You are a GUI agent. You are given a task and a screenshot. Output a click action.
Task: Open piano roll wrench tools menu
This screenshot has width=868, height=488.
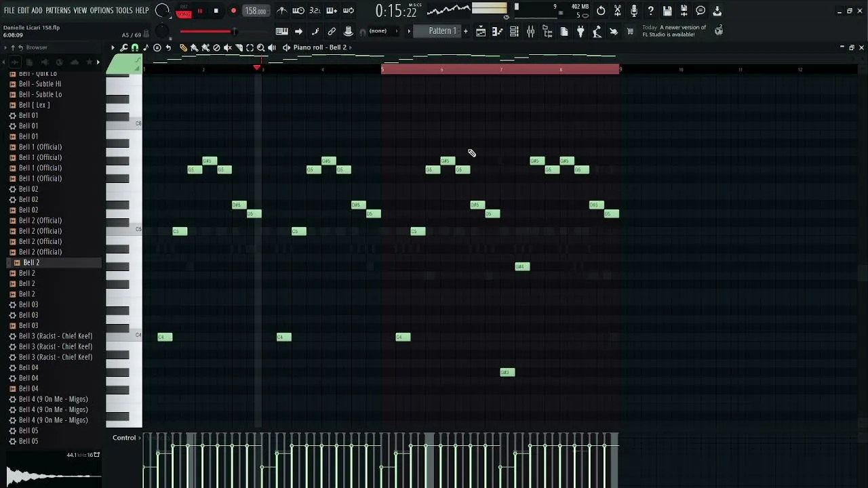(x=123, y=47)
